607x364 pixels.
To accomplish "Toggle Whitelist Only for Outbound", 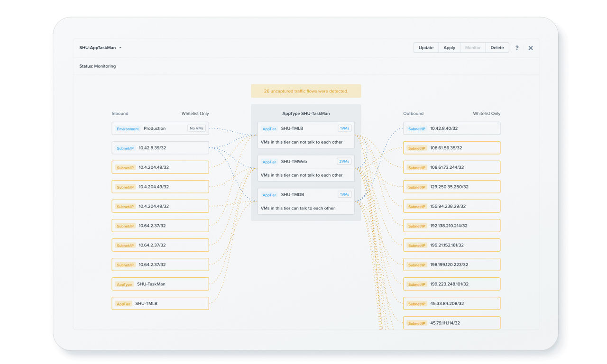I will pyautogui.click(x=486, y=114).
